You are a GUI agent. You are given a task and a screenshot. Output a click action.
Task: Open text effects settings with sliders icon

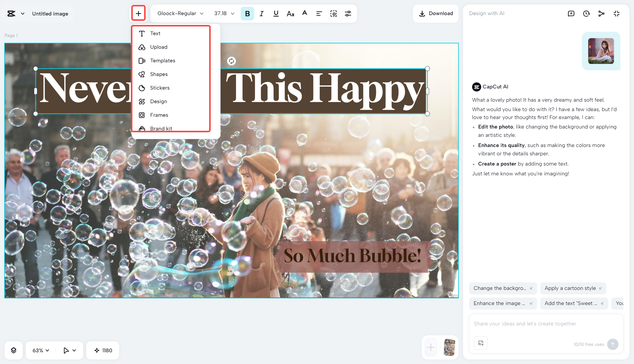coord(348,13)
